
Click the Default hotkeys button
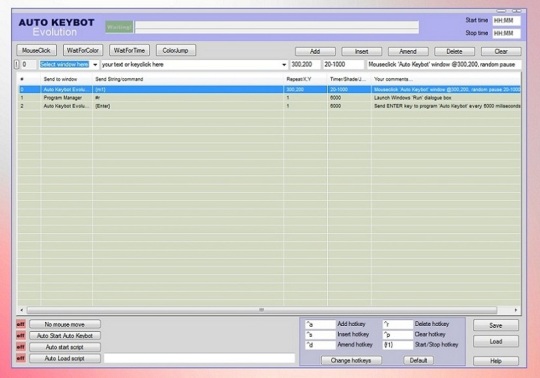point(418,360)
